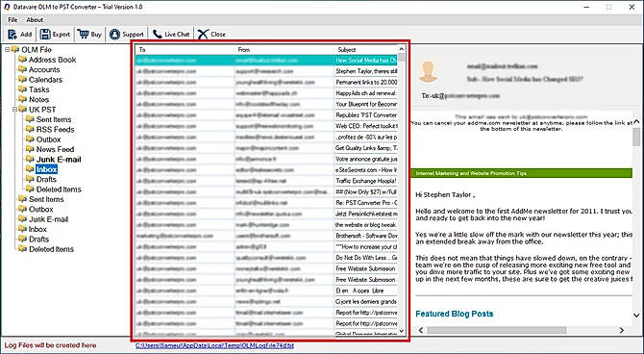The width and height of the screenshot is (644, 354).
Task: Open top-level Junk E-mail folder
Action: tap(48, 219)
